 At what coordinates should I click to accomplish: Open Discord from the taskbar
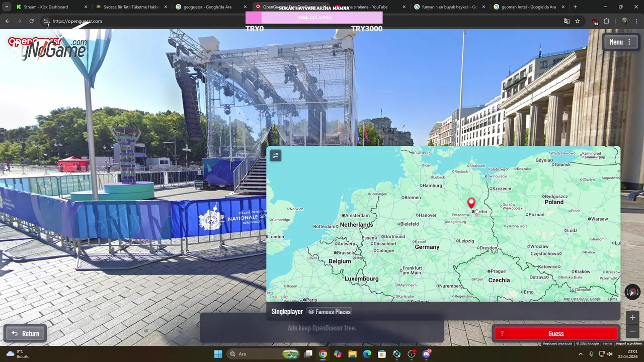click(x=427, y=354)
